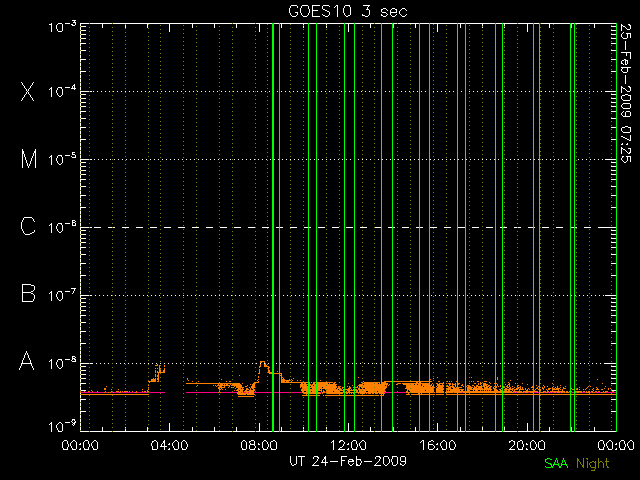Select the A flare class label
Screen dimensions: 640x480
pos(27,361)
